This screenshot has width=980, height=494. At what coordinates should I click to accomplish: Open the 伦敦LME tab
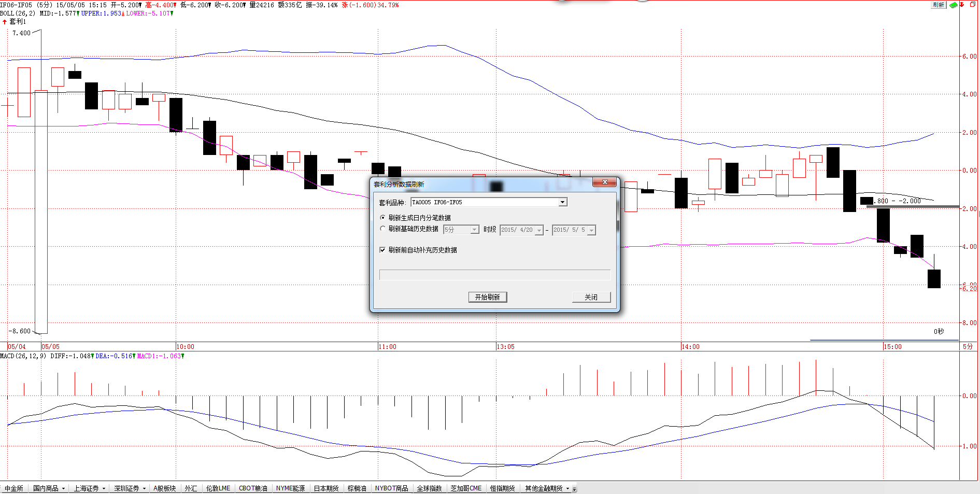[x=218, y=488]
